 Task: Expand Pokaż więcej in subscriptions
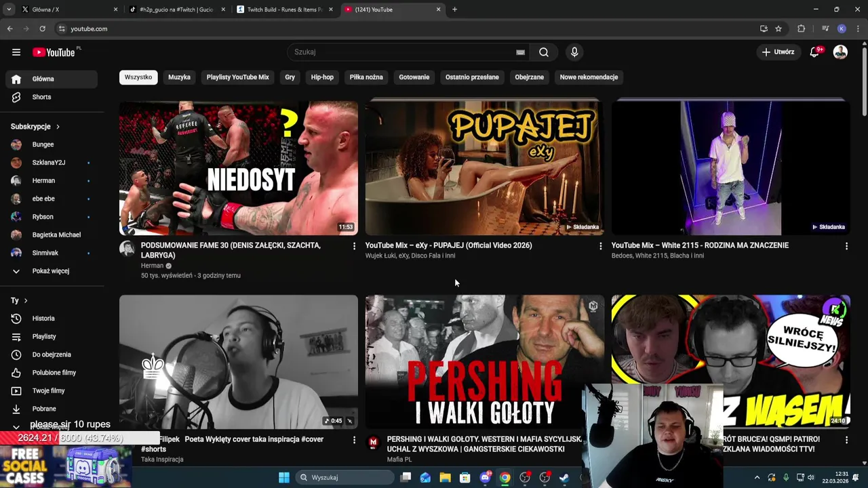[52, 271]
